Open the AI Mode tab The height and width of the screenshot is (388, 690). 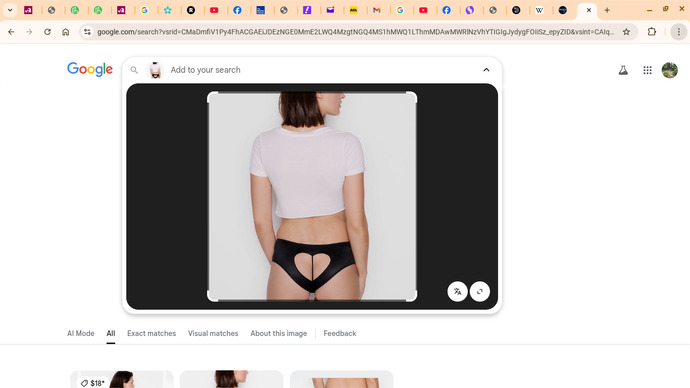pyautogui.click(x=81, y=333)
